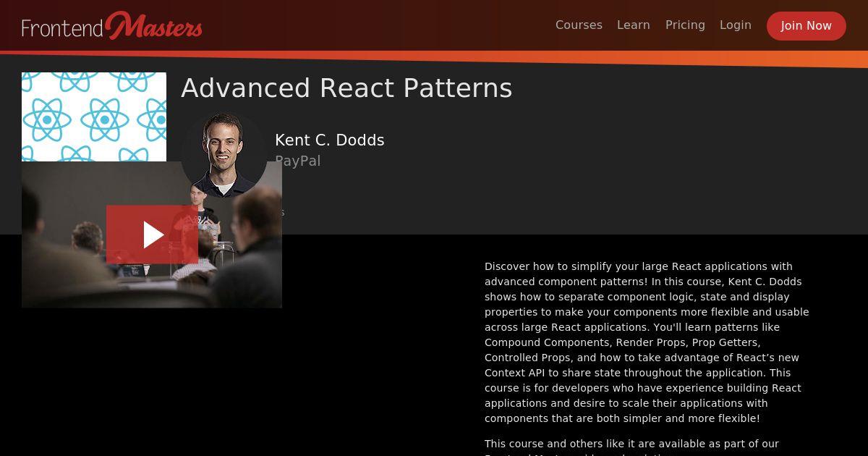Go to the Learn page
868x456 pixels.
click(634, 25)
